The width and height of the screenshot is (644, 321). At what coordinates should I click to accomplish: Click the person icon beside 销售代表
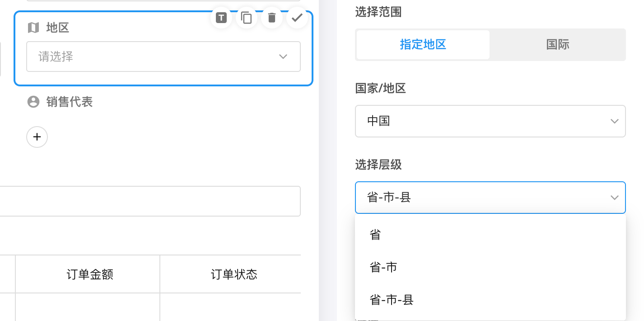pyautogui.click(x=33, y=102)
